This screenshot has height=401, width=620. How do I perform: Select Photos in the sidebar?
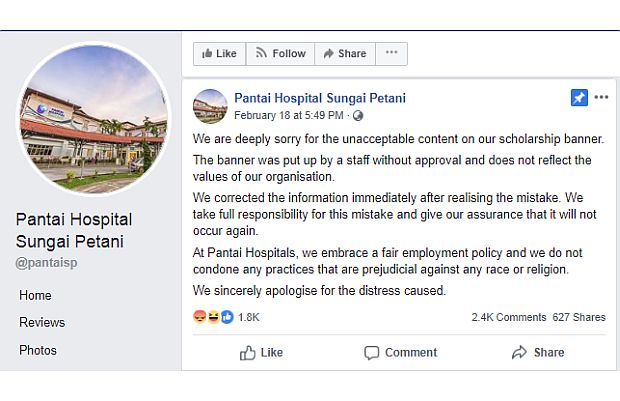coord(38,350)
